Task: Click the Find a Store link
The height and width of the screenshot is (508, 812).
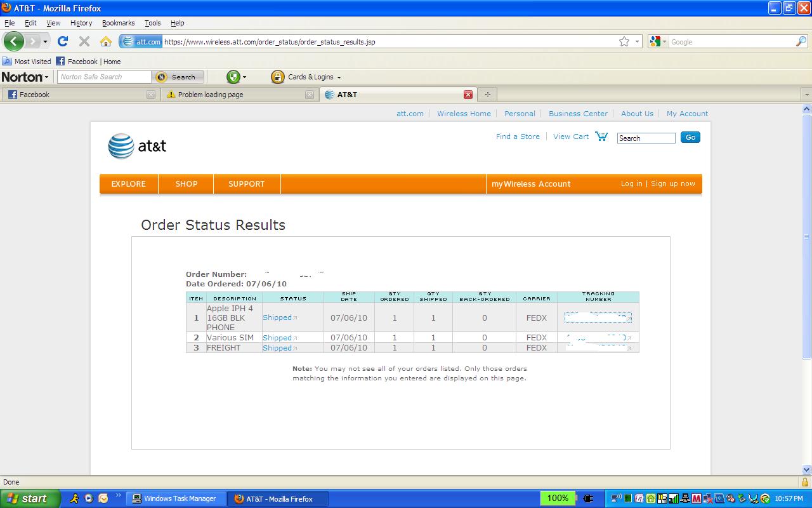Action: tap(518, 137)
